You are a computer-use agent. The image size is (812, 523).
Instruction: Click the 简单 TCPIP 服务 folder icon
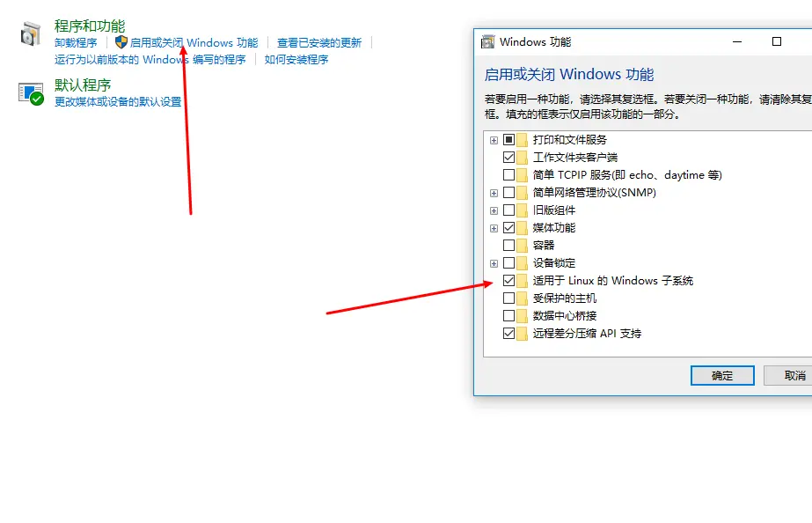point(522,175)
